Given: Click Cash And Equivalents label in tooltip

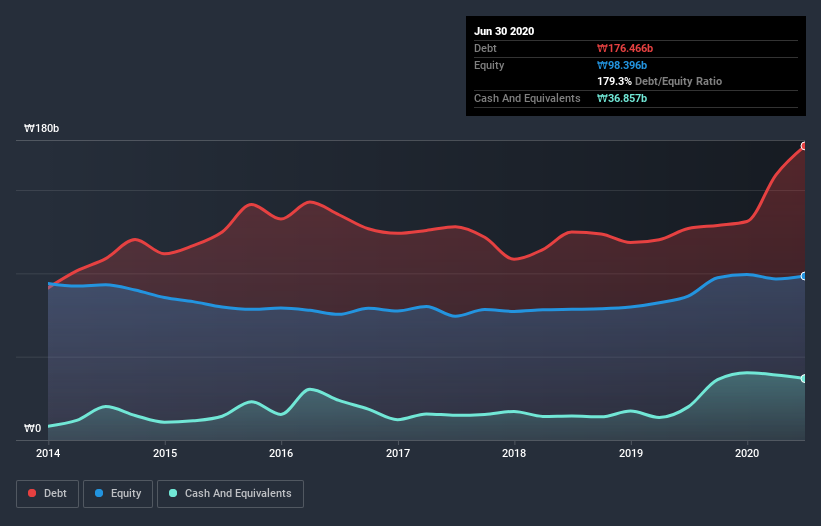Looking at the screenshot, I should point(527,98).
